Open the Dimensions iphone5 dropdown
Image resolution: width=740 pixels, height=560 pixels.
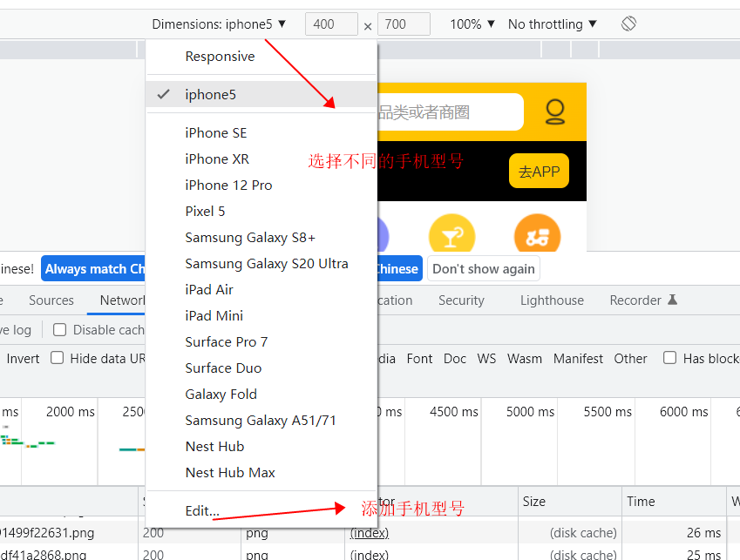click(219, 24)
